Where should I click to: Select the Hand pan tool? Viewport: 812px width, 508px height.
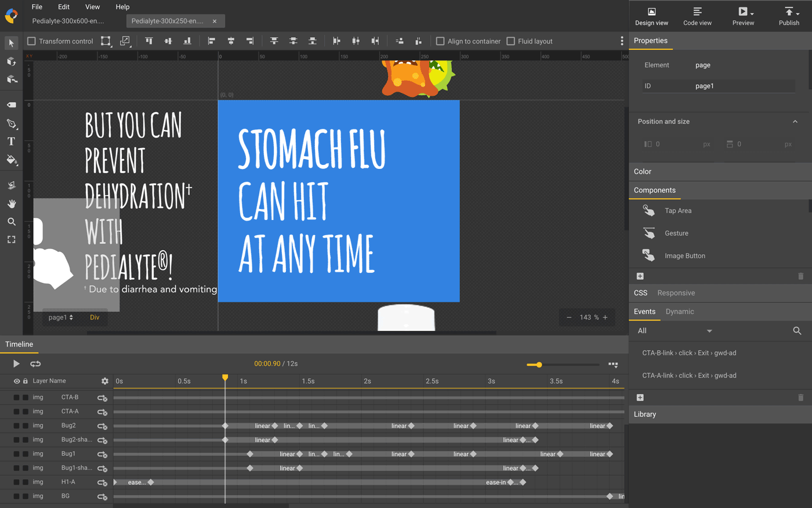(x=11, y=204)
